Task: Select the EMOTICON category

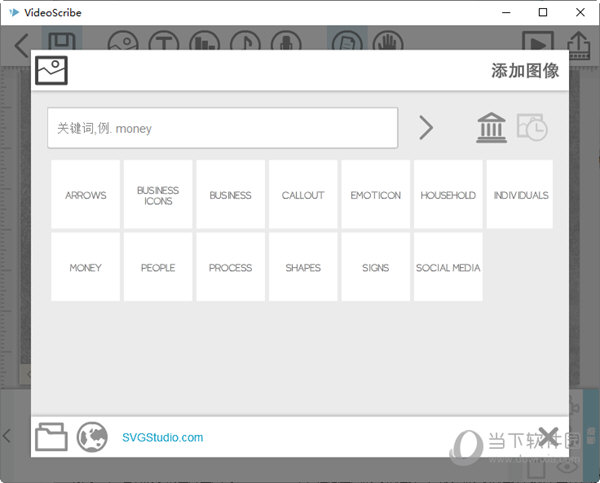Action: coord(376,195)
